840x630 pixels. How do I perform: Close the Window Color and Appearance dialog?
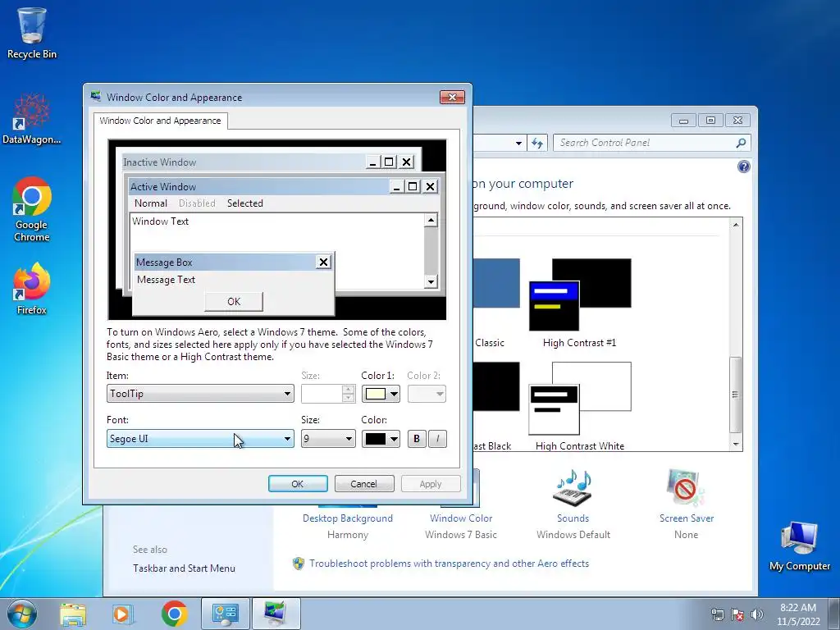pos(452,97)
